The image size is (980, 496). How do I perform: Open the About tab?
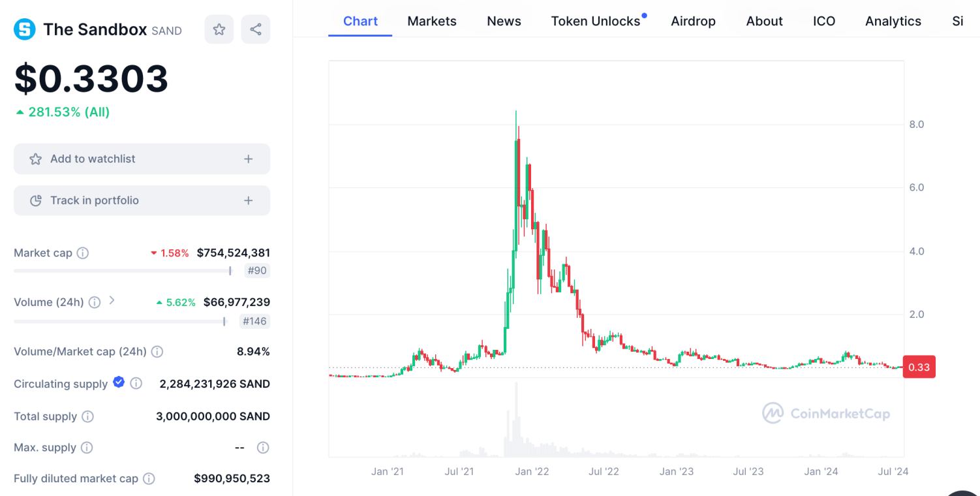point(764,21)
